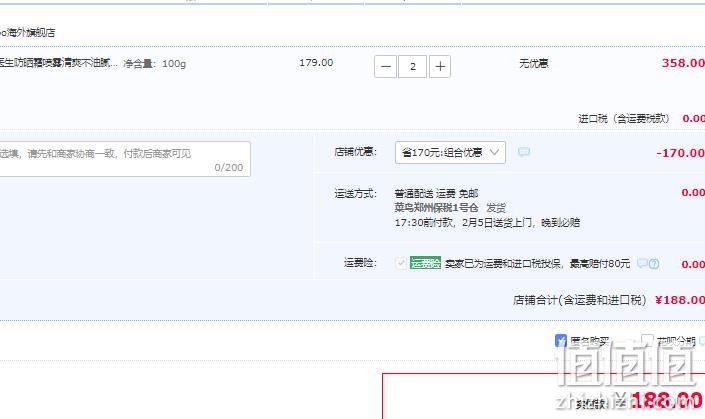Open the 省170元:组合优惠 store discount dropdown
The width and height of the screenshot is (705, 419).
coord(450,152)
